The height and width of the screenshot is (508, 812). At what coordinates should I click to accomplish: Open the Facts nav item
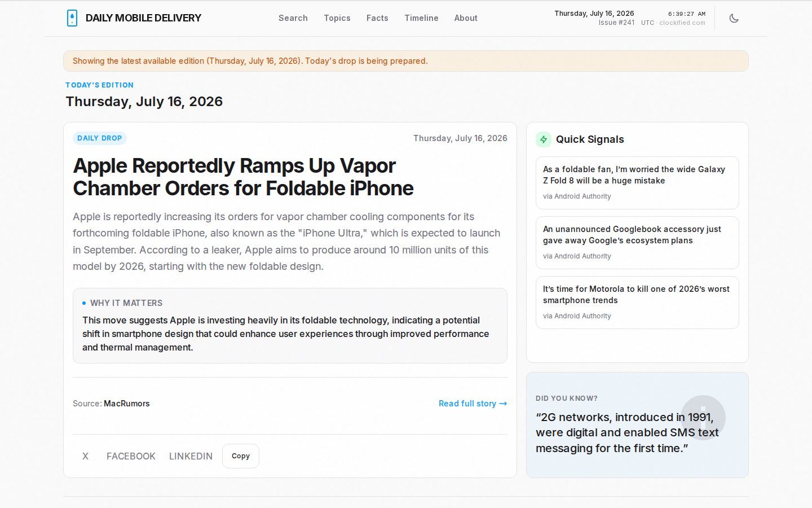[377, 18]
